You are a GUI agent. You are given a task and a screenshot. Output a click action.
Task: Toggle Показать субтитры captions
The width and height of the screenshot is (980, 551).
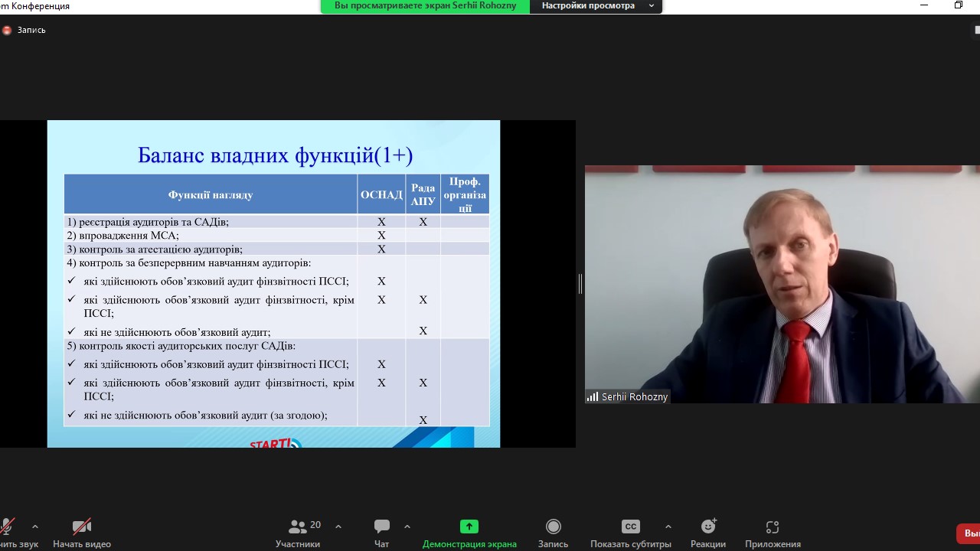point(630,533)
